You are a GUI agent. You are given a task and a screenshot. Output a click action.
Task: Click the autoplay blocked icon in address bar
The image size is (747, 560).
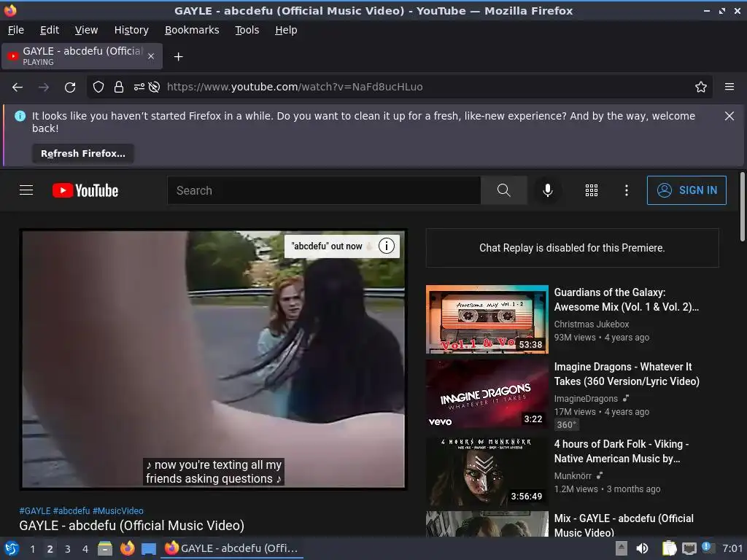(154, 87)
